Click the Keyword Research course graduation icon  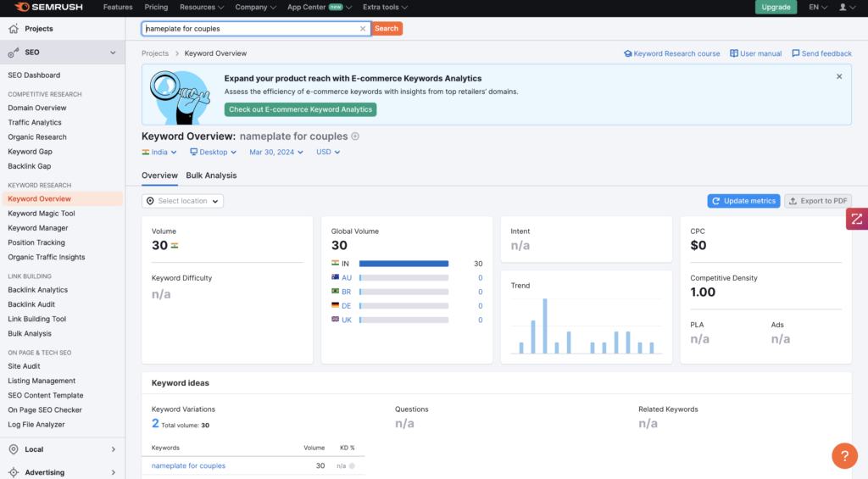point(628,53)
